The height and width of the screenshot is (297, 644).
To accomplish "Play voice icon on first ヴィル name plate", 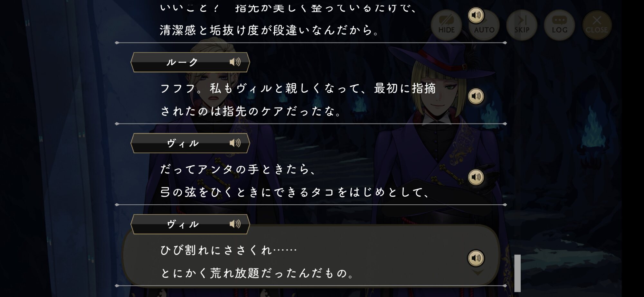I will tap(235, 143).
